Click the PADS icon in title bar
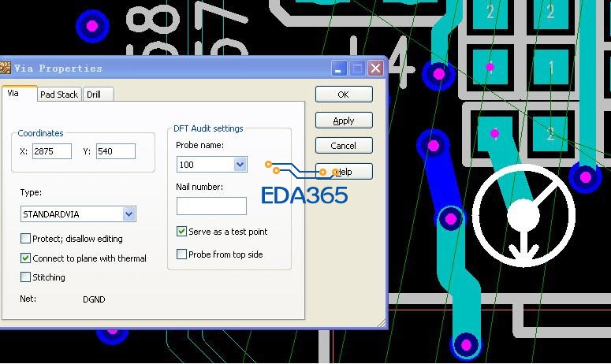 pos(5,67)
